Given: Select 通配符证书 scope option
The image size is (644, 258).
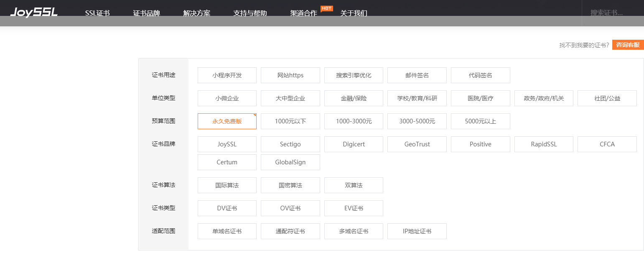Looking at the screenshot, I should click(290, 231).
